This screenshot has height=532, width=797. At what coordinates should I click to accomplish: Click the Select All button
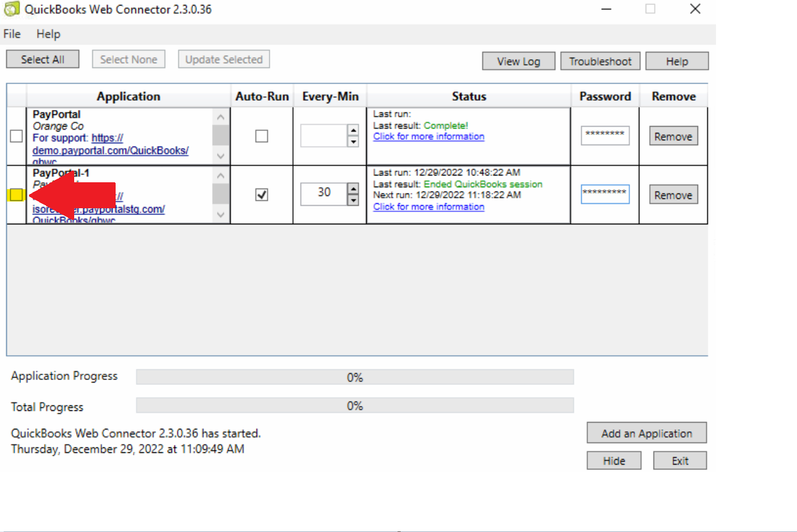coord(43,59)
